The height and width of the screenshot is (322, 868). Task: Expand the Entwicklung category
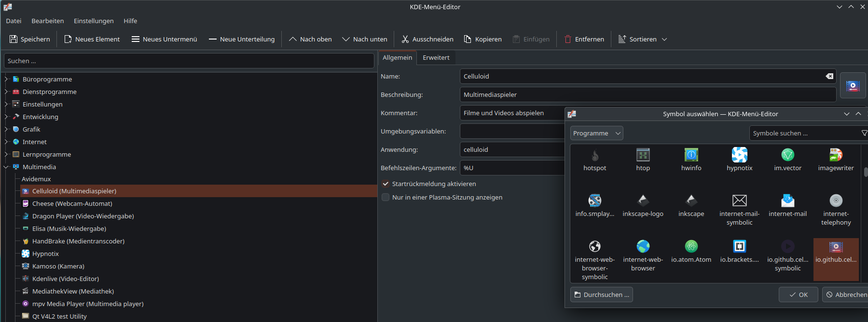6,117
